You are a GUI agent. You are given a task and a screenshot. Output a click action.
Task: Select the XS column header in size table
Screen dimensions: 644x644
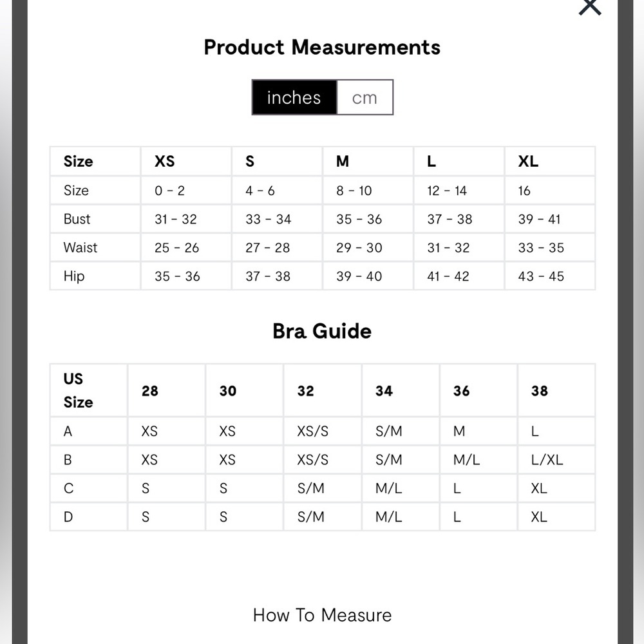tap(165, 161)
